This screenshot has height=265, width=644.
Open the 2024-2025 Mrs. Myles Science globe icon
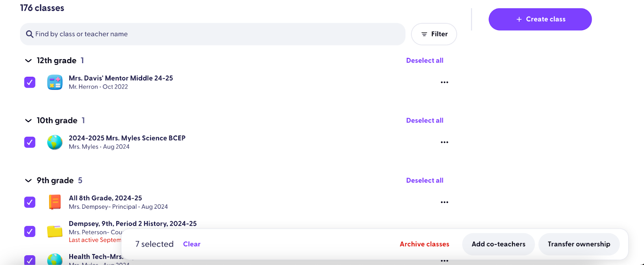(x=55, y=142)
